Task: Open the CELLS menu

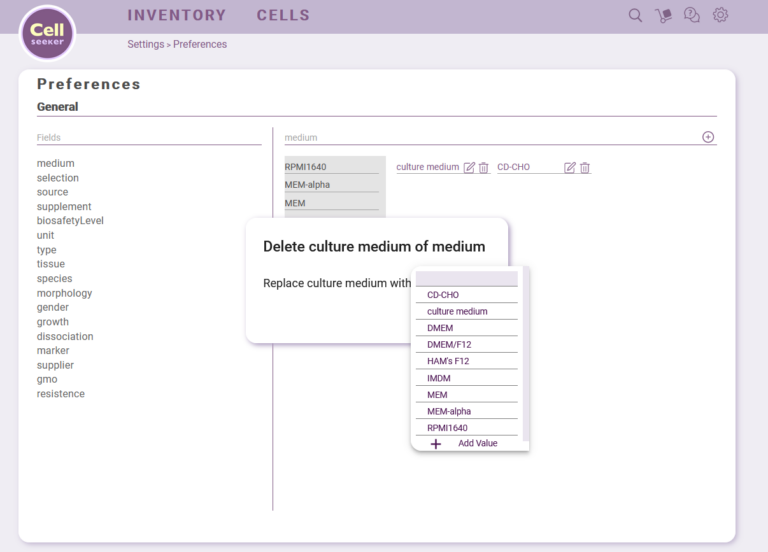Action: pos(284,15)
